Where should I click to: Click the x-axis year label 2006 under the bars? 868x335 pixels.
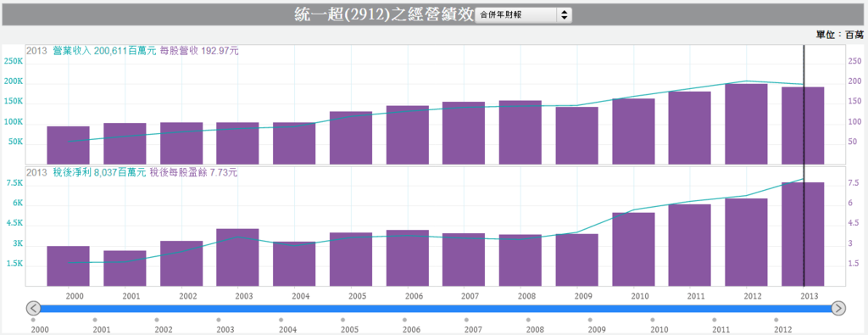(x=414, y=296)
